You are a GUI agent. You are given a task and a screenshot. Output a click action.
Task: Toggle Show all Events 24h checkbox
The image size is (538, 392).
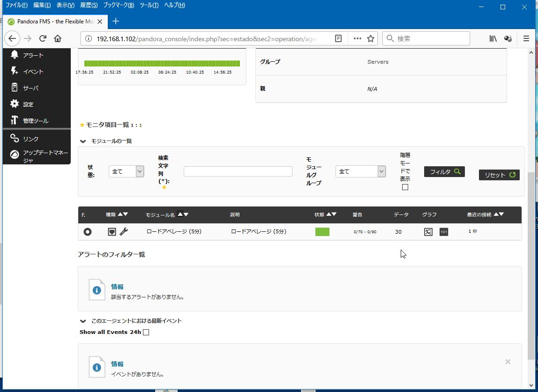pyautogui.click(x=146, y=332)
